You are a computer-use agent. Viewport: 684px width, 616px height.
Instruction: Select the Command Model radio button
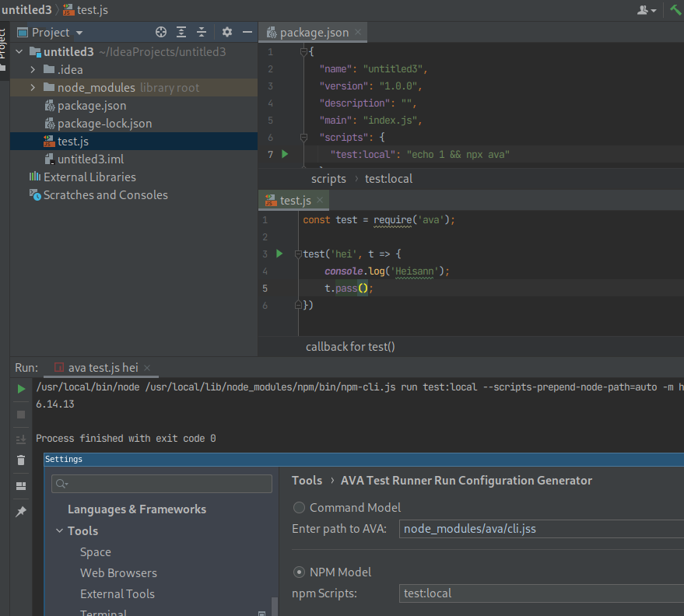pyautogui.click(x=299, y=508)
